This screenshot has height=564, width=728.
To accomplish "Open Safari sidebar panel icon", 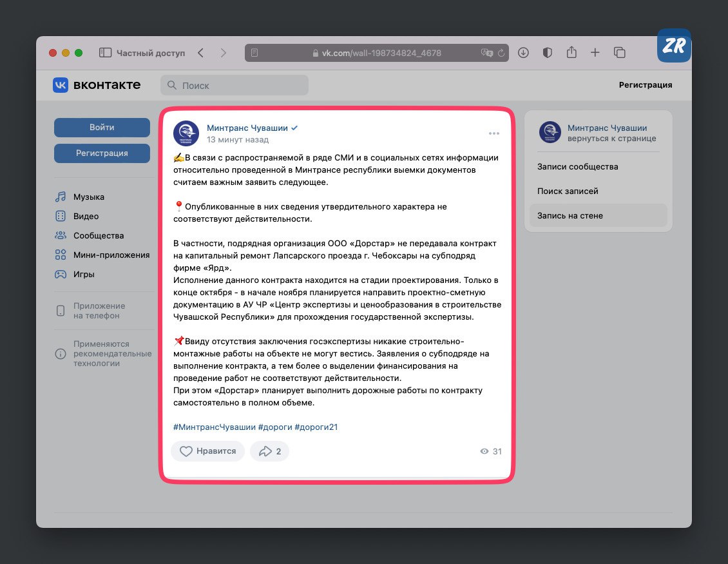I will point(106,53).
